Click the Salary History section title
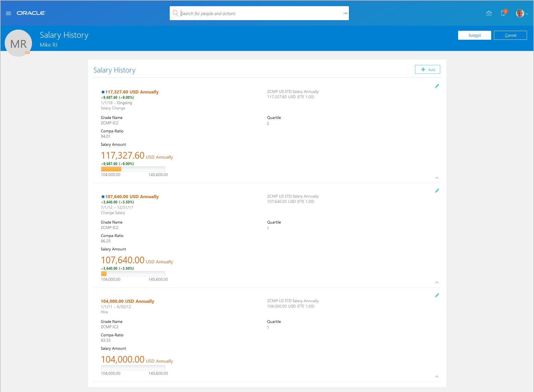534x392 pixels. tap(115, 70)
